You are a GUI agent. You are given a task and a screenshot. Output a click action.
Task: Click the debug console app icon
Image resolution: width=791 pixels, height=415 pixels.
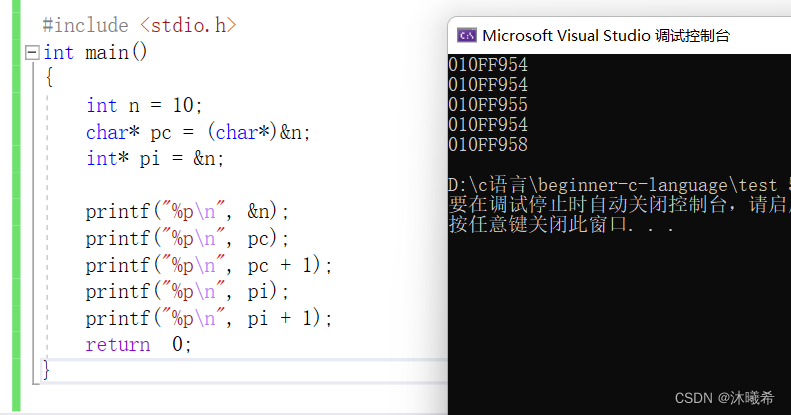(x=467, y=35)
